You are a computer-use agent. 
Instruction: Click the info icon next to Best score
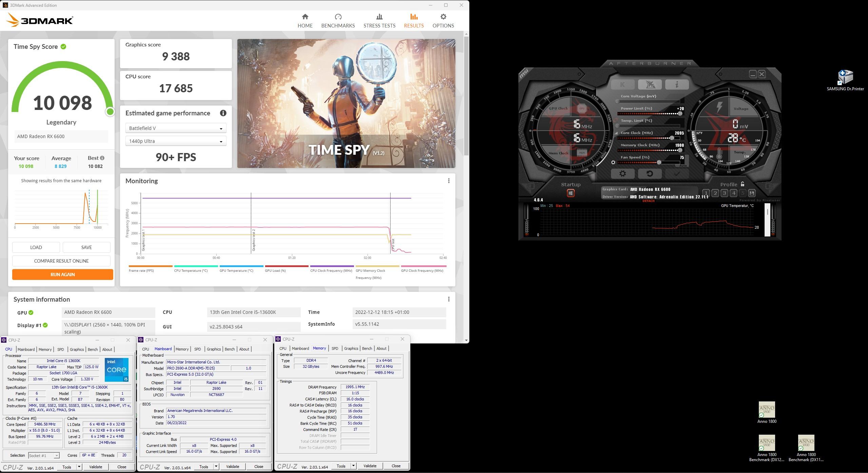click(102, 158)
